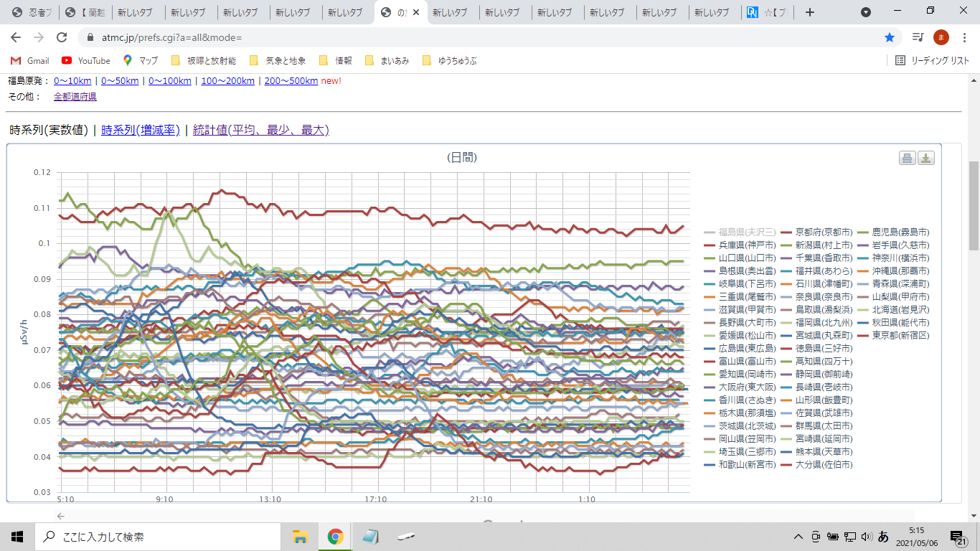Viewport: 980px width, 551px height.
Task: Print the chart using printer icon
Action: tap(908, 159)
